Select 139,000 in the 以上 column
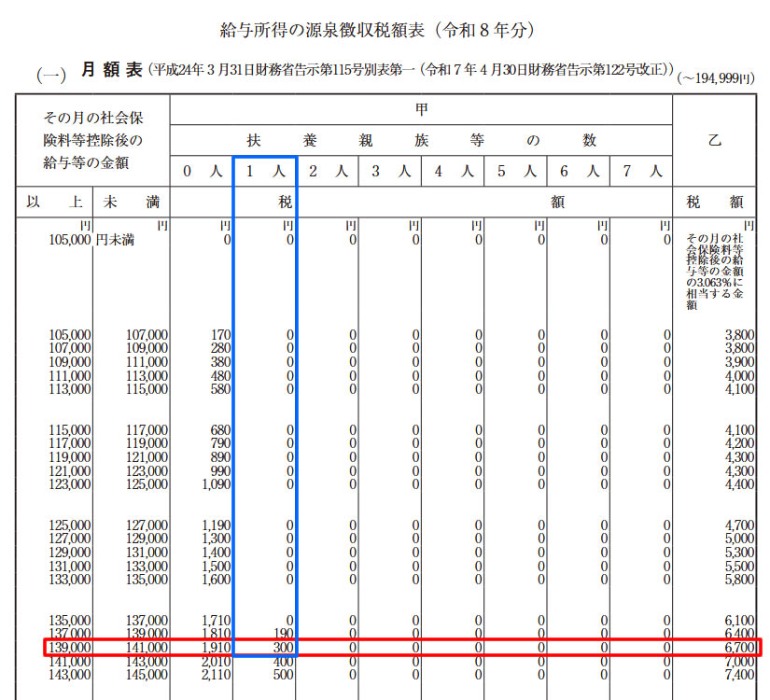The image size is (770, 700). [71, 648]
